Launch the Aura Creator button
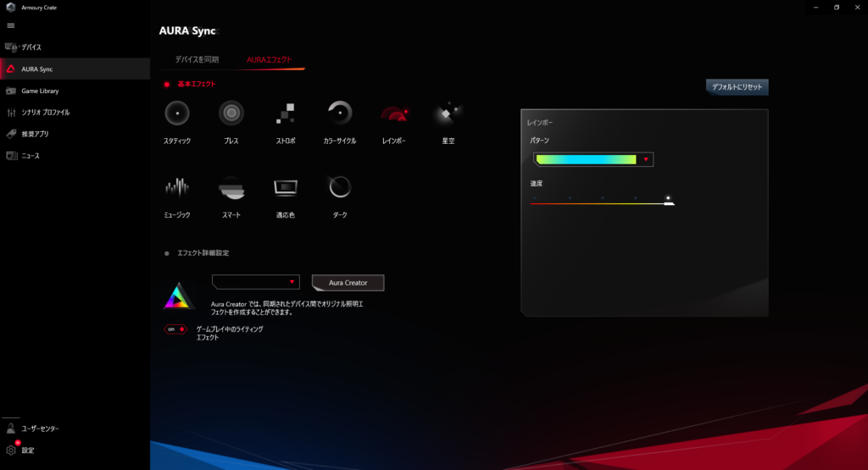The height and width of the screenshot is (470, 868). (x=348, y=283)
